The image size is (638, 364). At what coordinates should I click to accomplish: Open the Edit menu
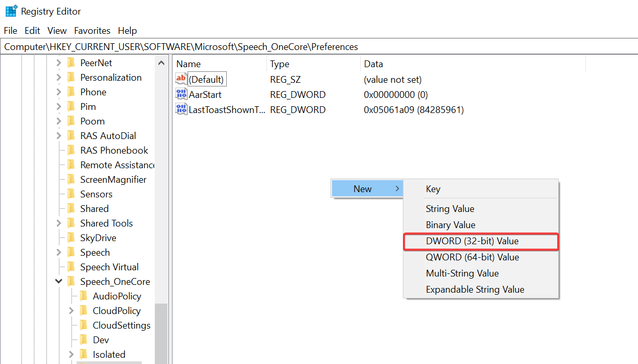pyautogui.click(x=32, y=31)
